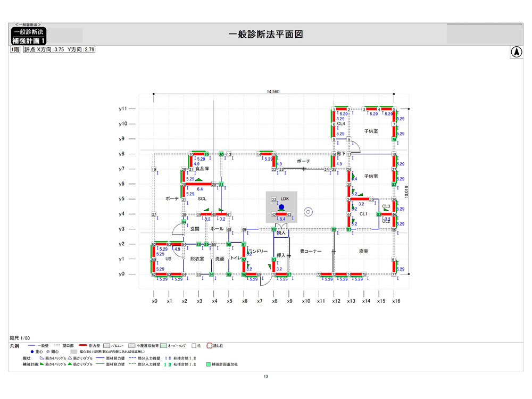Click the north arrow compass icon
532x399 pixels.
(x=516, y=52)
